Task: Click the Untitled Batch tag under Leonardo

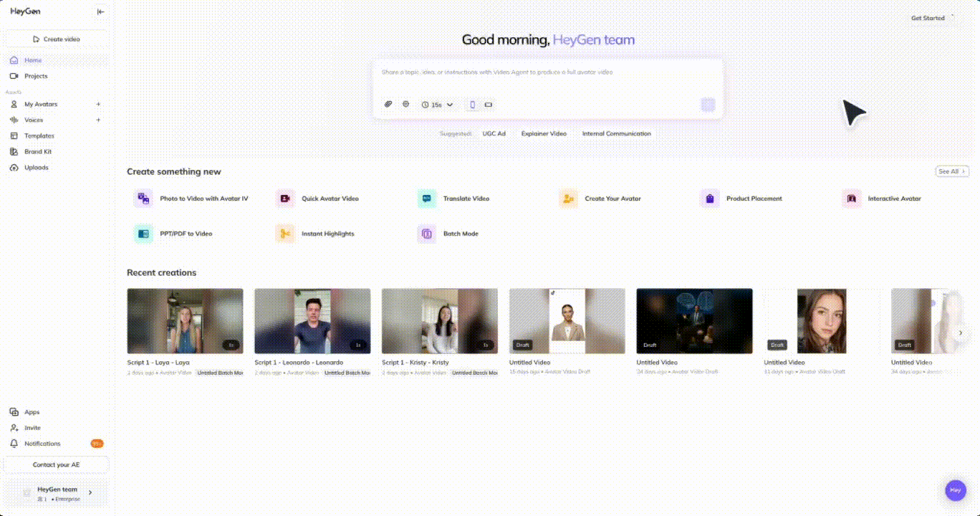Action: tap(347, 373)
